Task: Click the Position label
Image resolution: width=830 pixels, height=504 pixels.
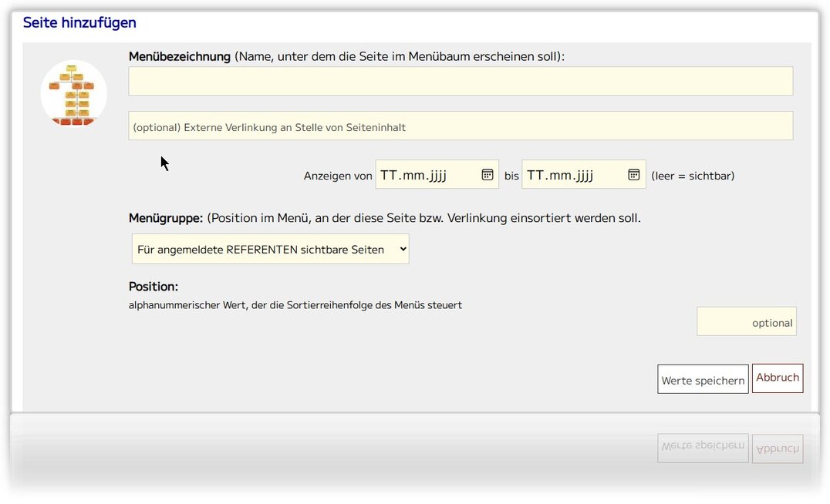Action: [154, 287]
